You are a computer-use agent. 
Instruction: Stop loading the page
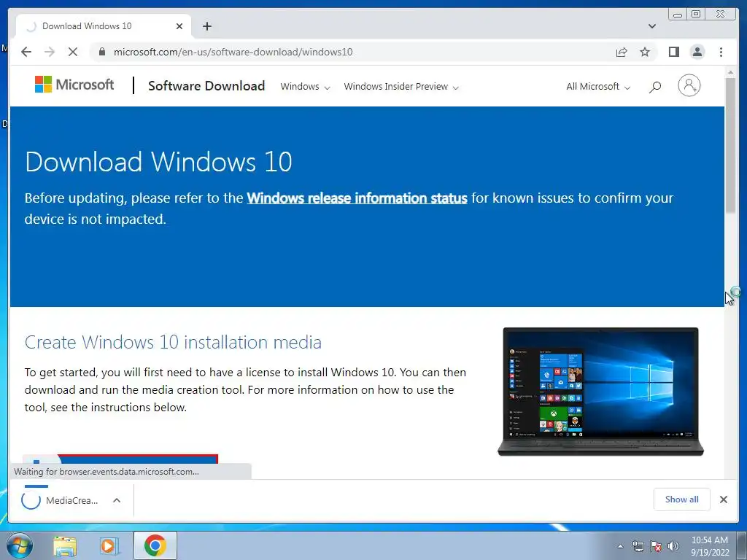(x=73, y=52)
